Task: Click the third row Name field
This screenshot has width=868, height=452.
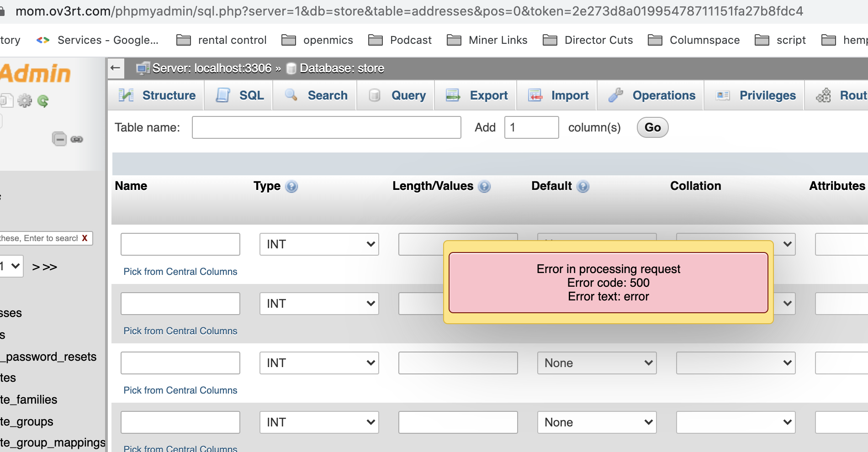Action: [x=180, y=363]
